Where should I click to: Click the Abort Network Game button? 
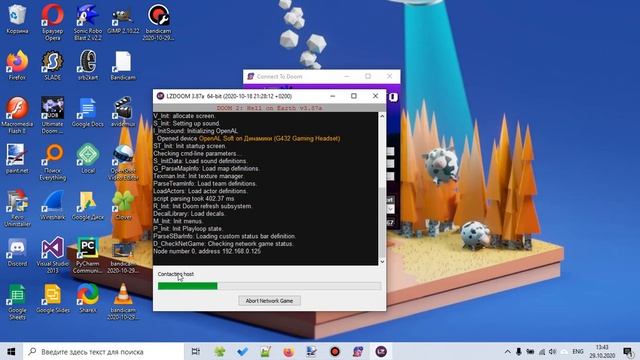[x=269, y=301]
